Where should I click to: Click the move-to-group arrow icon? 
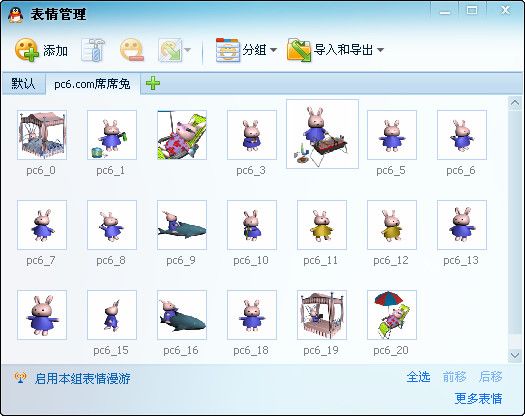tap(170, 50)
